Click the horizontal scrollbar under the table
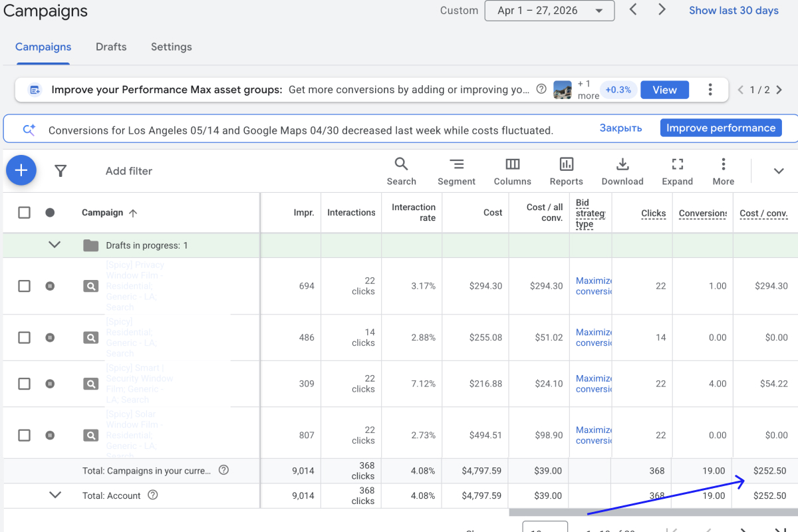The width and height of the screenshot is (798, 532). coord(653,512)
